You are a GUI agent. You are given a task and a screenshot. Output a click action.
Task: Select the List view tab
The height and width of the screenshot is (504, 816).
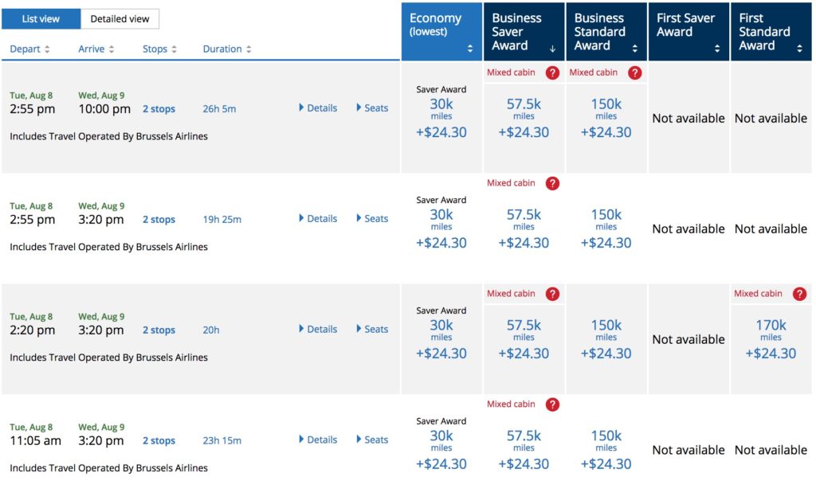(x=41, y=19)
